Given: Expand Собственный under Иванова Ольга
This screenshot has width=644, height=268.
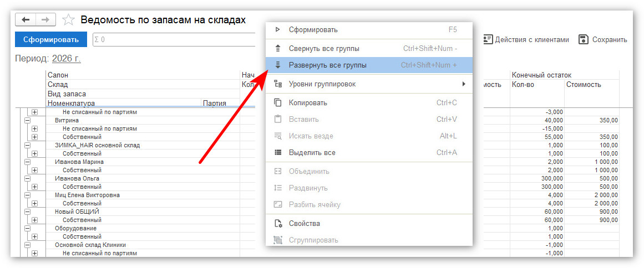Looking at the screenshot, I should click(35, 187).
